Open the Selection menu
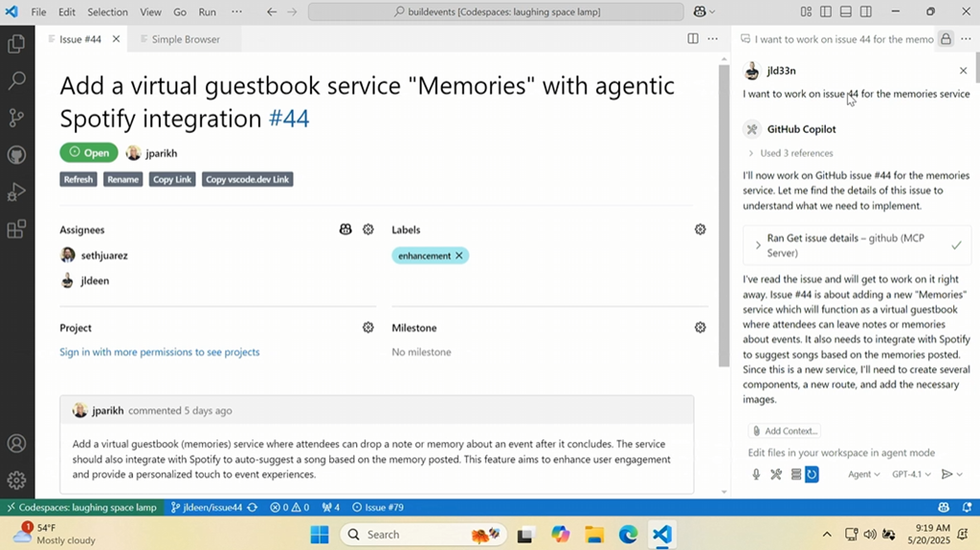Viewport: 980px width, 550px height. click(x=107, y=11)
